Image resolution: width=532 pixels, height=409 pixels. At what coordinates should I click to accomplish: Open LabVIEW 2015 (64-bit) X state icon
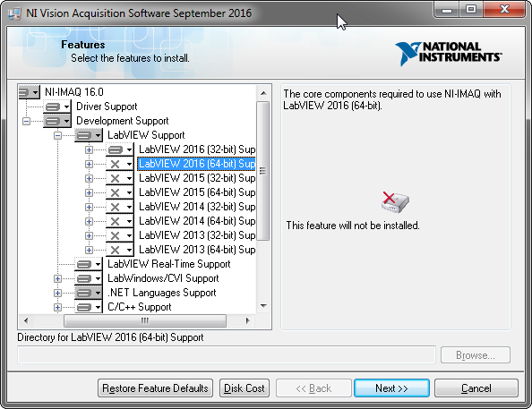[x=120, y=192]
